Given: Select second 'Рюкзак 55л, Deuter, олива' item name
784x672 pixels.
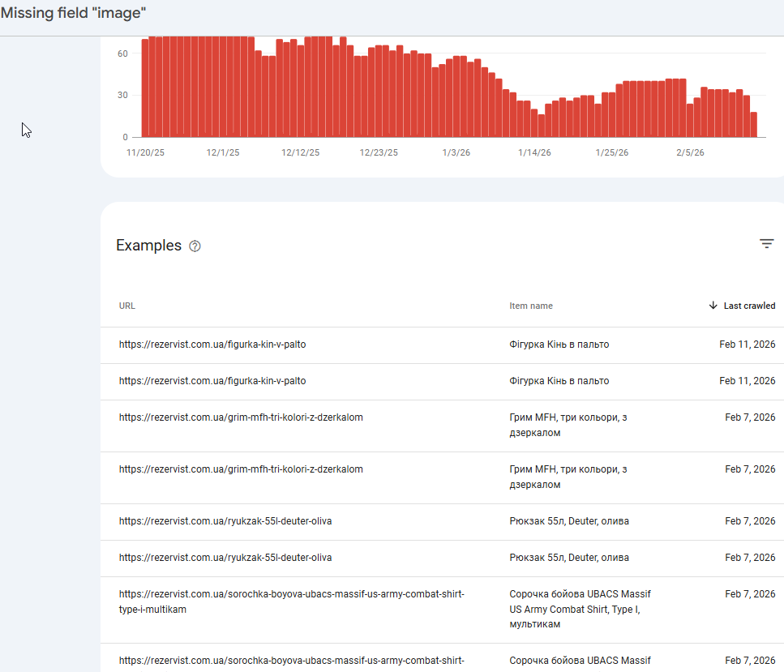Looking at the screenshot, I should click(569, 558).
